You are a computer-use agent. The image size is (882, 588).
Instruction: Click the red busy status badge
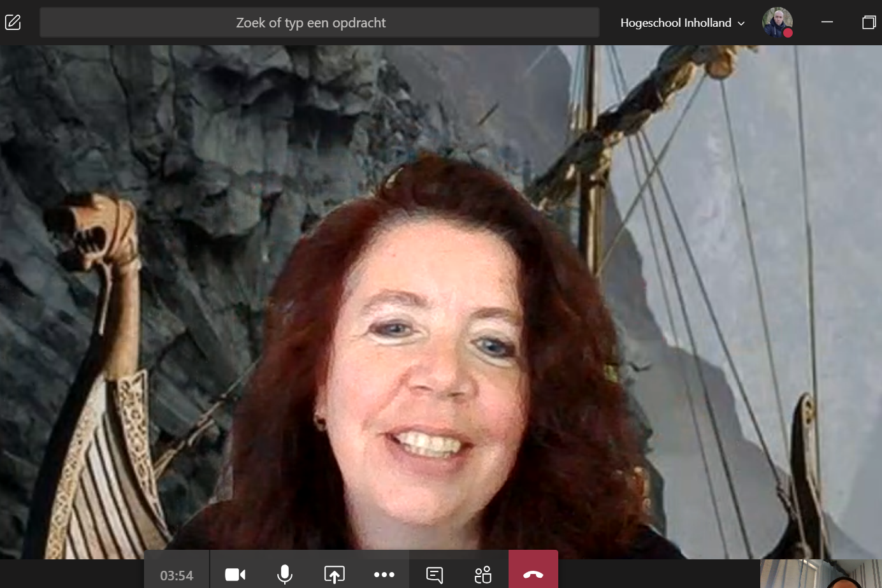[x=788, y=33]
